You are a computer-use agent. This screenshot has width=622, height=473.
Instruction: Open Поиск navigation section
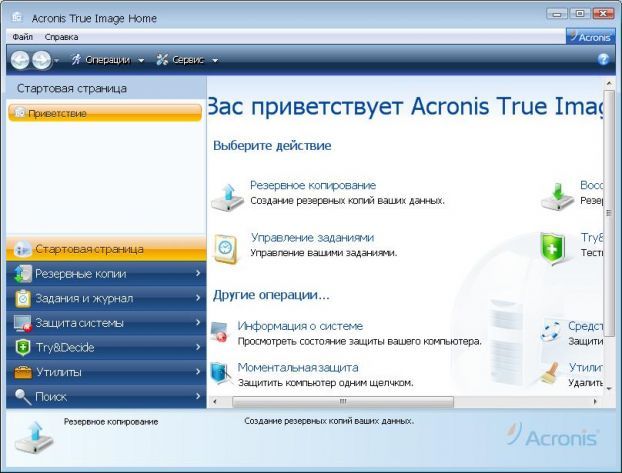pyautogui.click(x=106, y=396)
